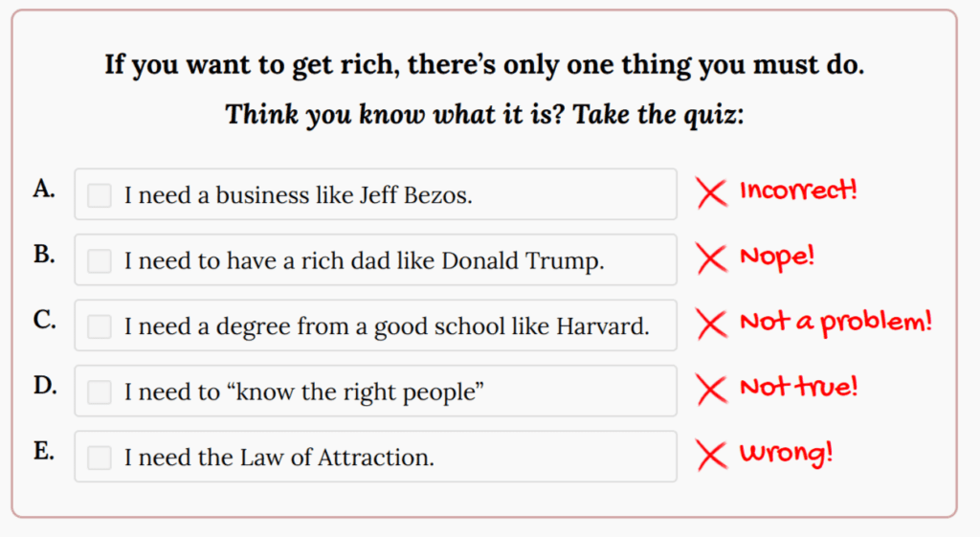Select the Harvard degree checkbox
Screen dimensions: 980x537
[x=100, y=326]
